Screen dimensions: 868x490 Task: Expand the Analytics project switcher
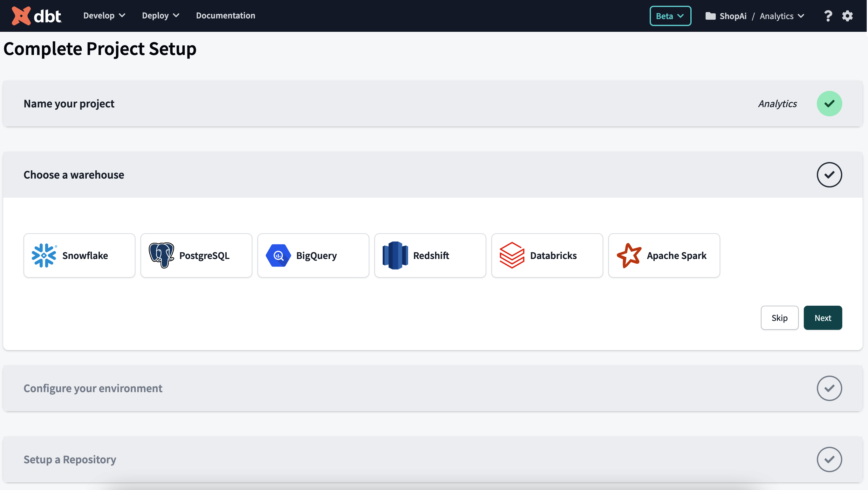(x=782, y=16)
